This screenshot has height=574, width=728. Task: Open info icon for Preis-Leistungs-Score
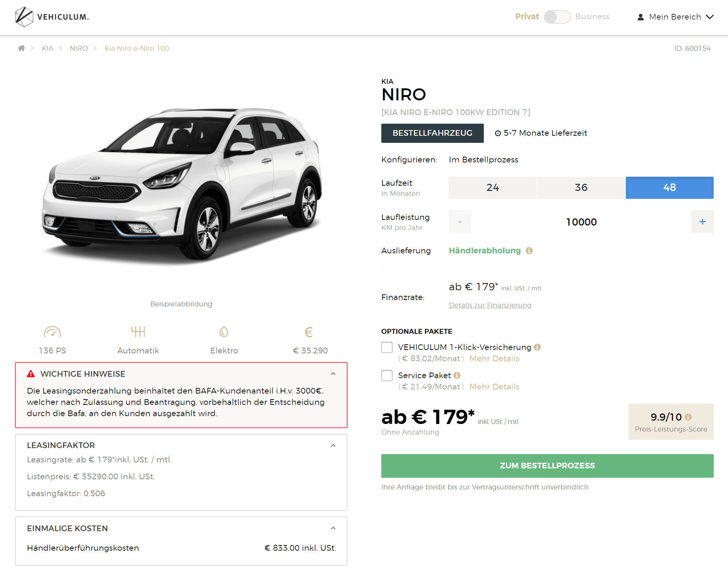pyautogui.click(x=688, y=417)
